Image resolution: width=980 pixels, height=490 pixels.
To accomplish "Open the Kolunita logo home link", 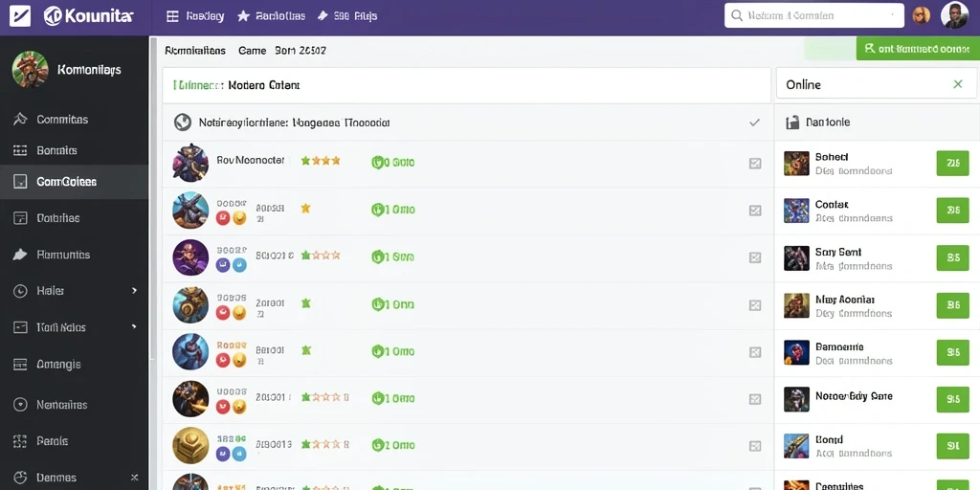I will pyautogui.click(x=89, y=16).
